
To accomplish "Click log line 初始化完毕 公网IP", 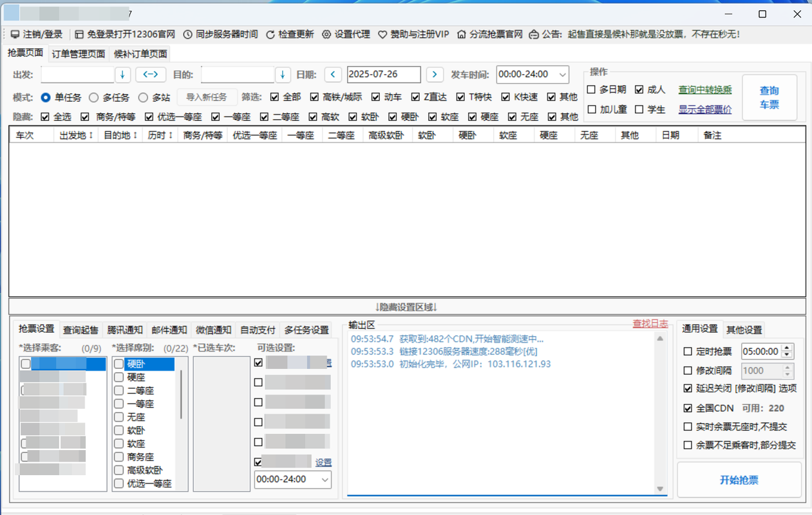I will [451, 364].
